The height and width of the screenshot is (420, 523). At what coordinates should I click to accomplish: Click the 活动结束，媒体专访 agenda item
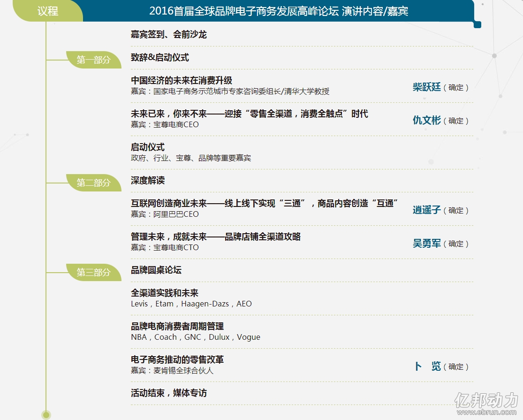coord(169,393)
